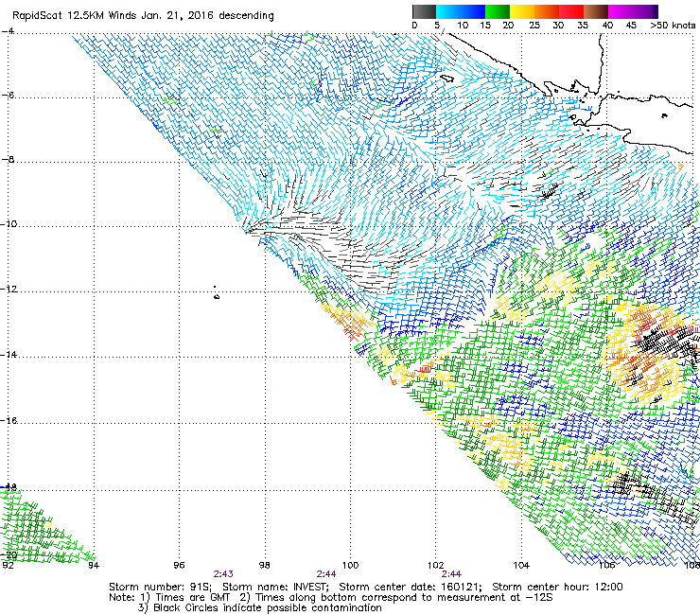Select the '92' longitude axis label
Screen dimensions: 700x615
coord(8,566)
